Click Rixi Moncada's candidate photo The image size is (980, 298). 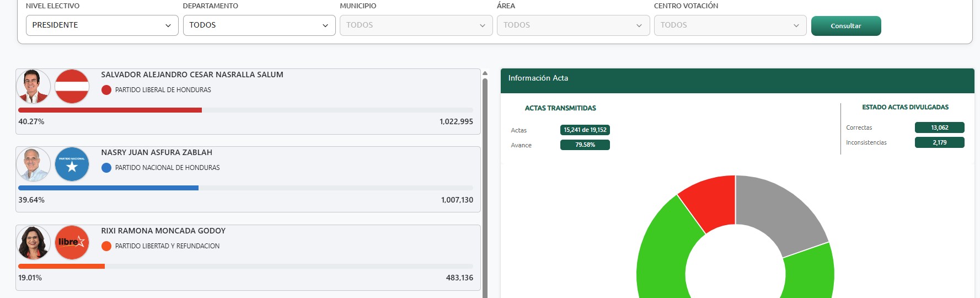34,243
